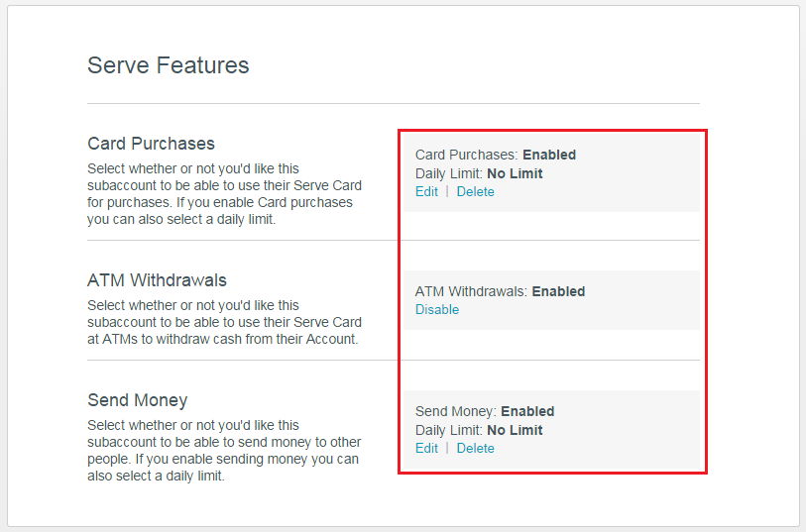Click 'Daily Limit: No Limit' under Card Purchases
The image size is (806, 532).
click(478, 174)
